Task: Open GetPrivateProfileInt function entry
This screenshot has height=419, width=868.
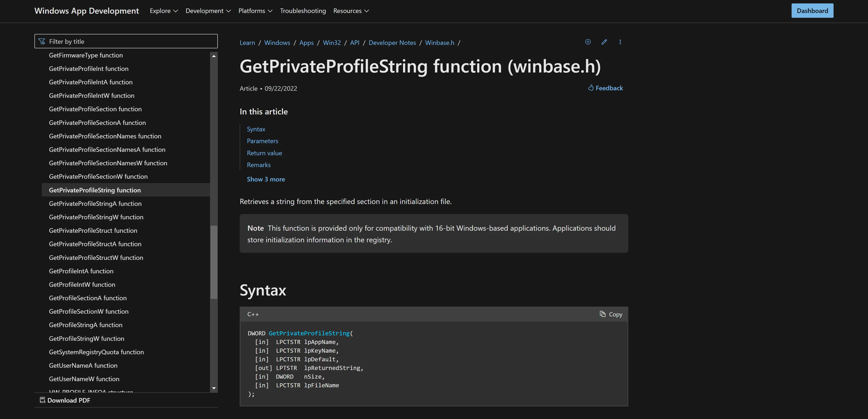Action: [x=88, y=69]
